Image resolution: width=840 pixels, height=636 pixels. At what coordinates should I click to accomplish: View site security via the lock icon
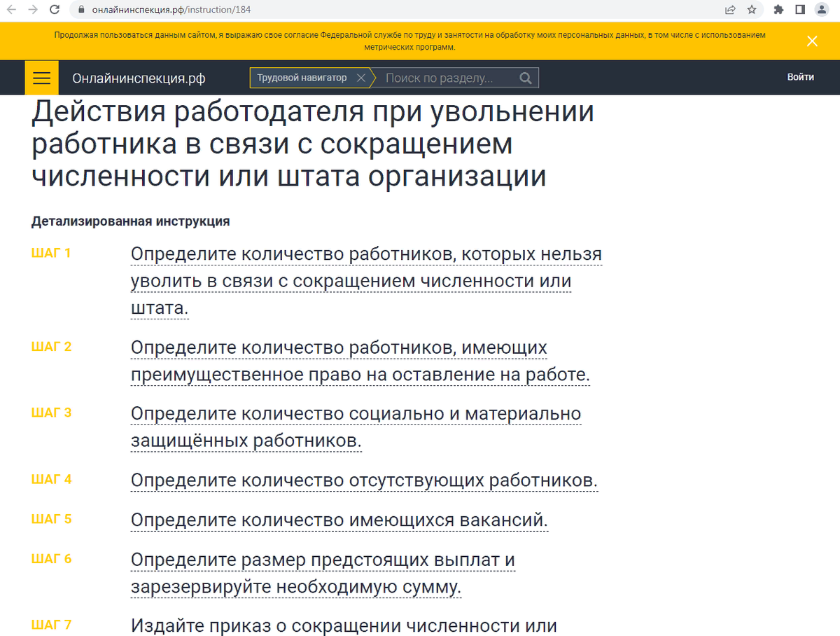point(82,11)
